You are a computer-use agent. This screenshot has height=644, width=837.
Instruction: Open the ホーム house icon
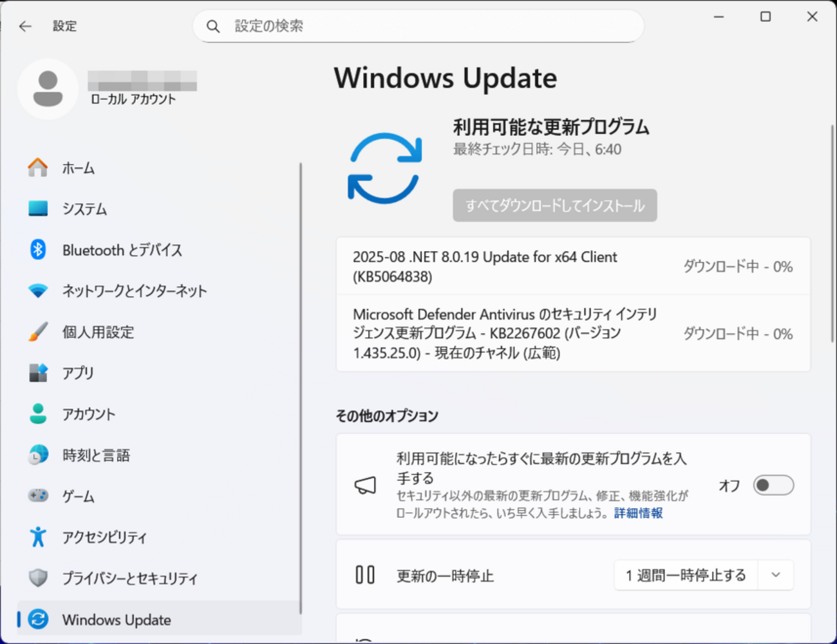[x=38, y=167]
